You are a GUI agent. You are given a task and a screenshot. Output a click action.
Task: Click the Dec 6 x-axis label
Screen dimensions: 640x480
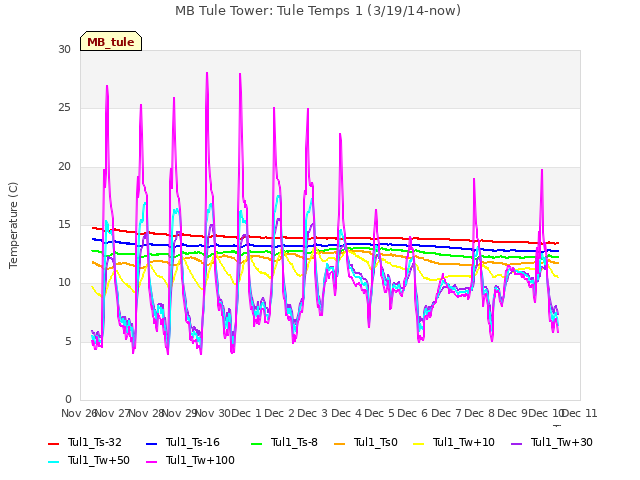tap(413, 413)
